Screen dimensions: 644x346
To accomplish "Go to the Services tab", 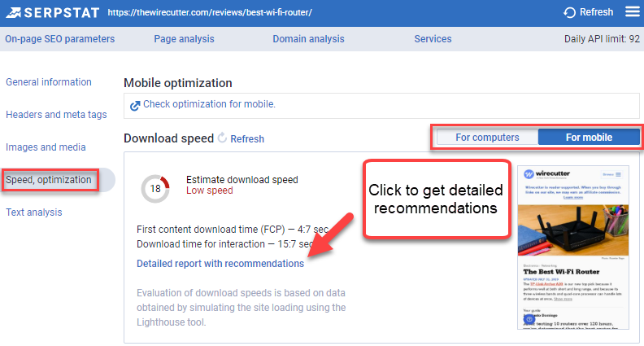I will [433, 39].
